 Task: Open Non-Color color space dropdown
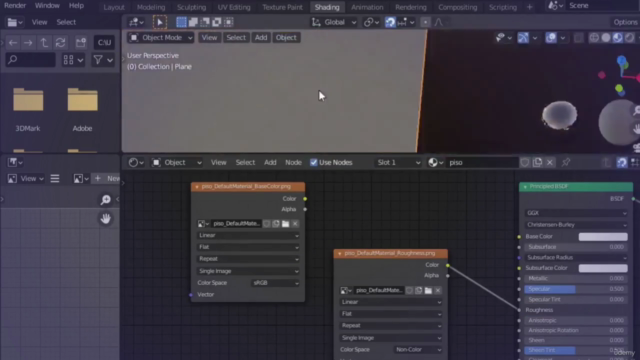pos(418,350)
